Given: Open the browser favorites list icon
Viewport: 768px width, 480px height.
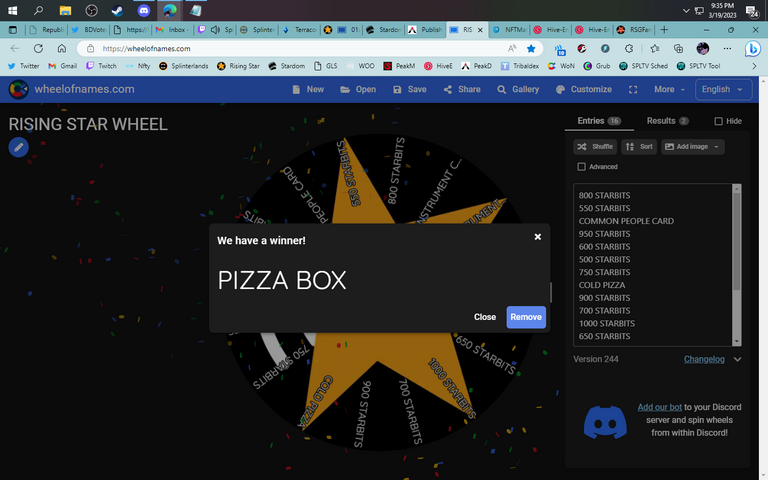Looking at the screenshot, I should 655,48.
